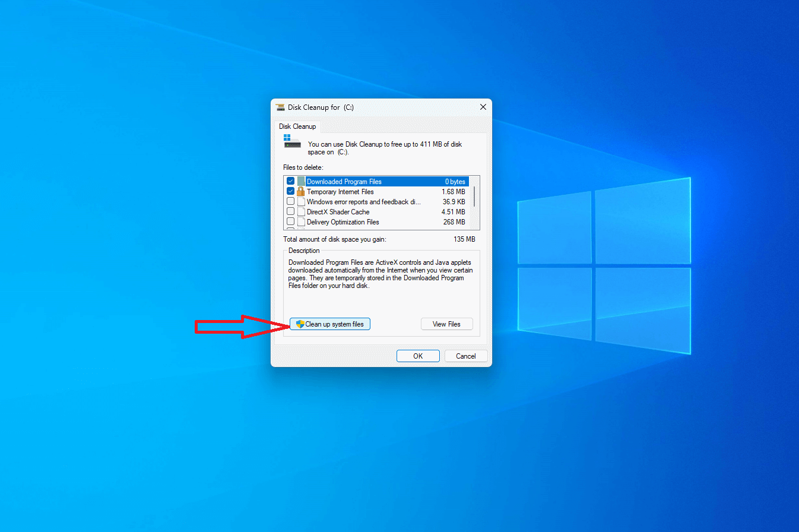Close the Disk Cleanup window
Screen dimensions: 799x532
(483, 107)
